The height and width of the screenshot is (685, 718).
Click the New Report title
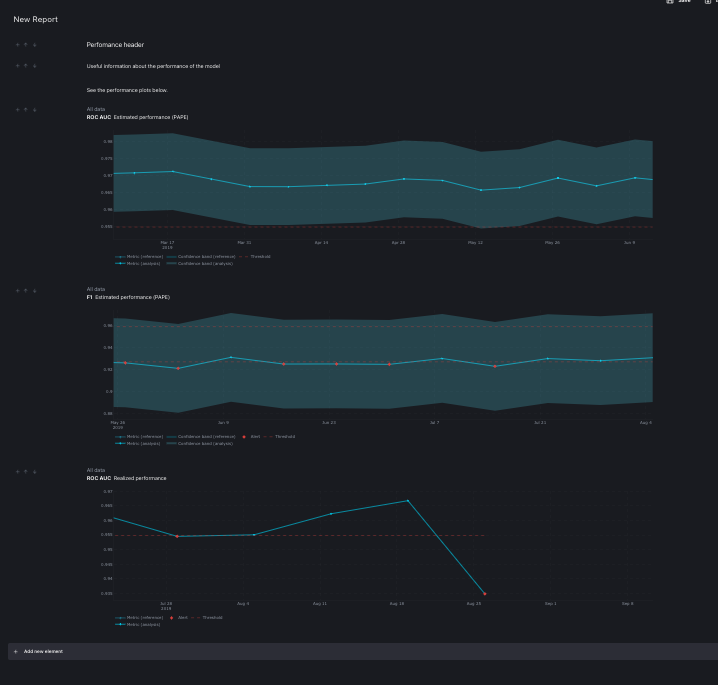tap(36, 19)
